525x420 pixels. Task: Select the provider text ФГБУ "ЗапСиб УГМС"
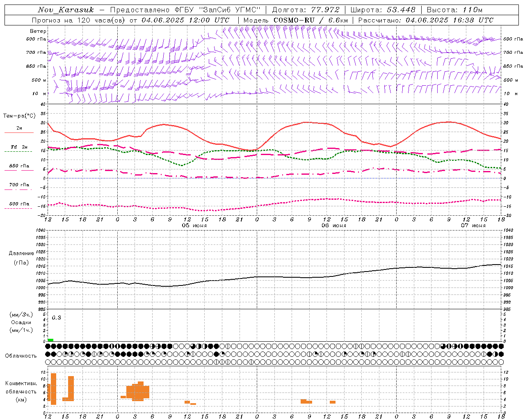tap(217, 10)
